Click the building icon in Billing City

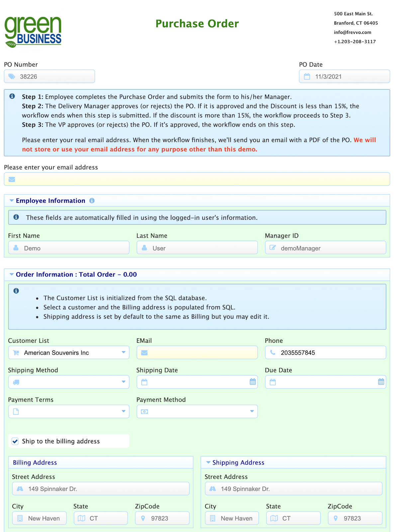tap(20, 518)
